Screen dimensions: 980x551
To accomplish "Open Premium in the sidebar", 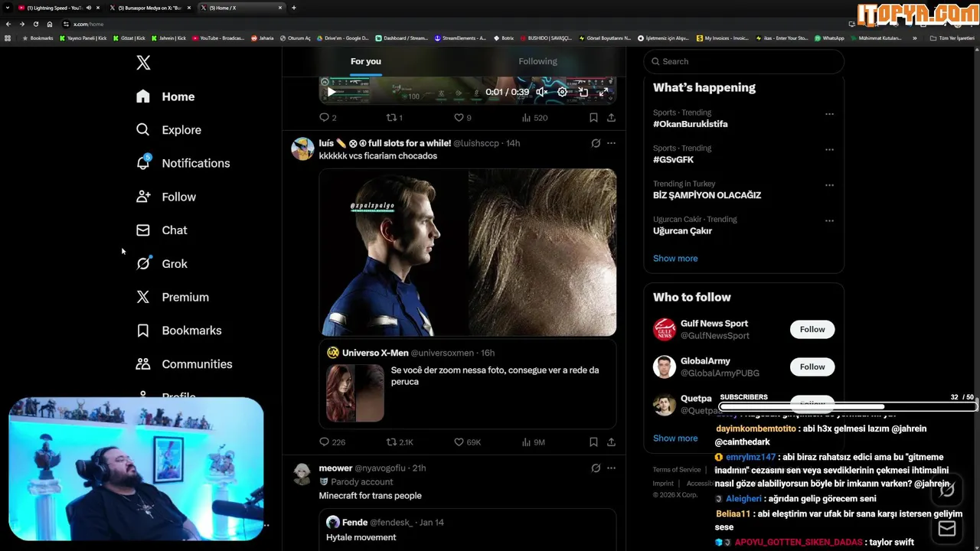I will [172, 297].
